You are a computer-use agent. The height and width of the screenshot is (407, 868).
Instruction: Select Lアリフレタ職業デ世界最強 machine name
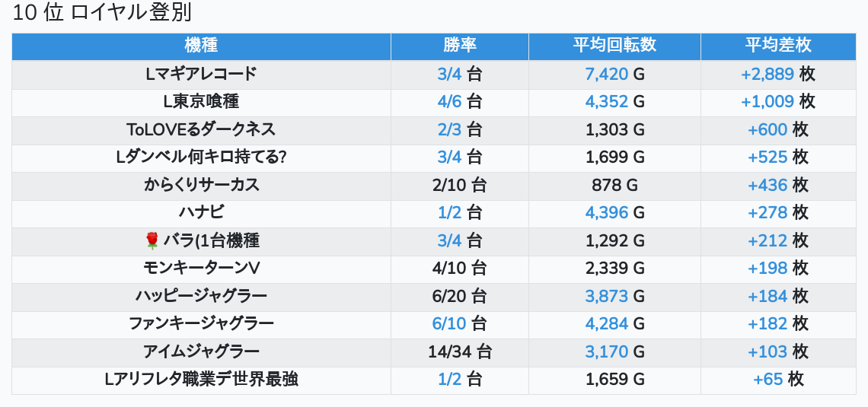coord(201,379)
